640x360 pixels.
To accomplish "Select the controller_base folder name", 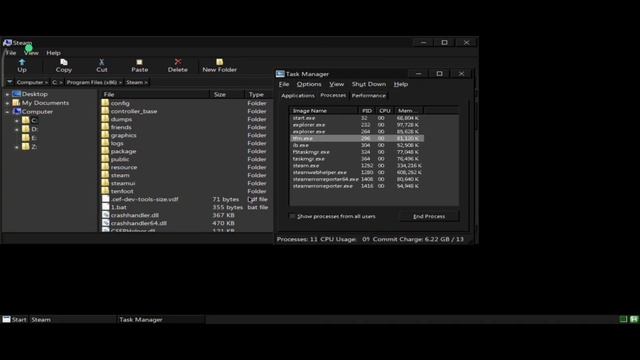I will click(x=134, y=111).
